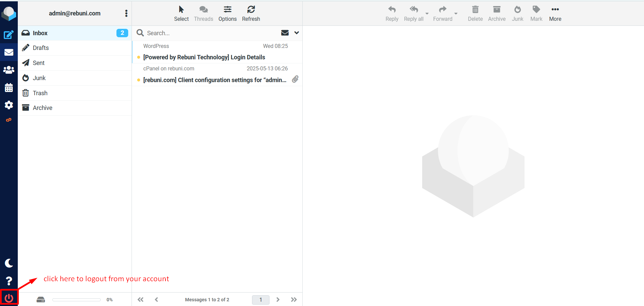Expand the search options chevron
This screenshot has width=644, height=306.
click(x=297, y=33)
